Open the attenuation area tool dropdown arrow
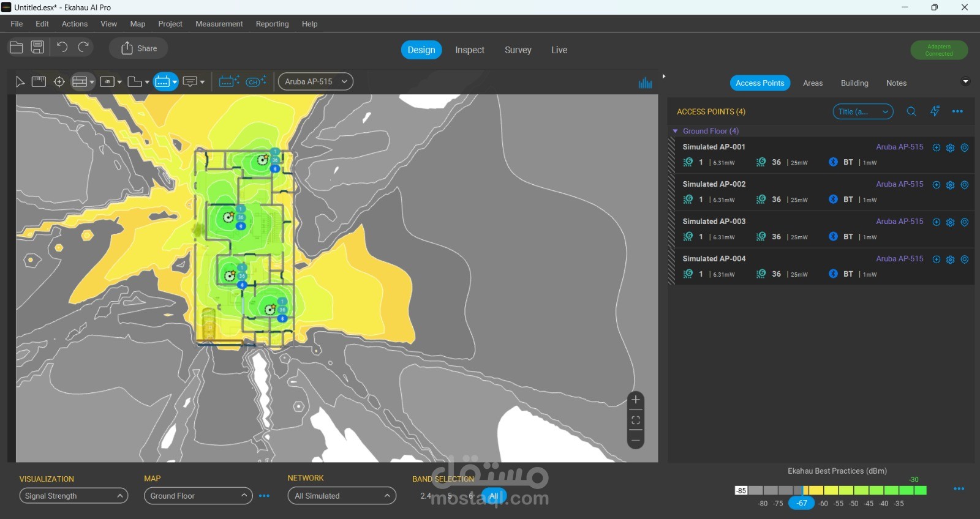 [x=119, y=82]
